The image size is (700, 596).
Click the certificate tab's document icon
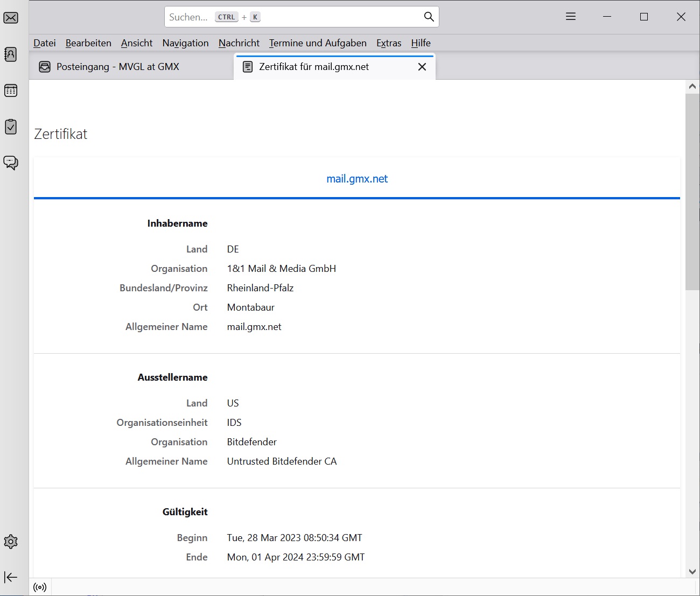pyautogui.click(x=248, y=67)
